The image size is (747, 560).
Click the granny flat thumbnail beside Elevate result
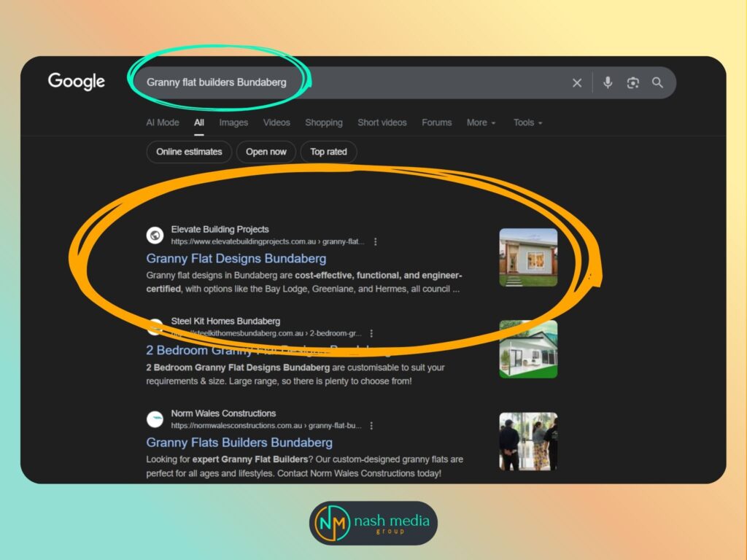coord(527,256)
